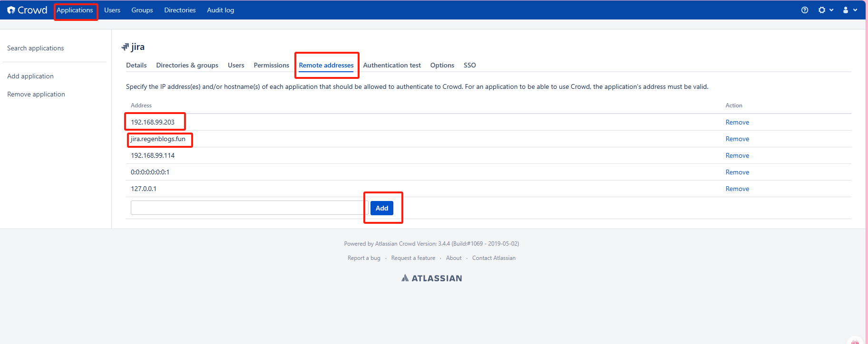
Task: Click the Address column header
Action: [x=141, y=105]
